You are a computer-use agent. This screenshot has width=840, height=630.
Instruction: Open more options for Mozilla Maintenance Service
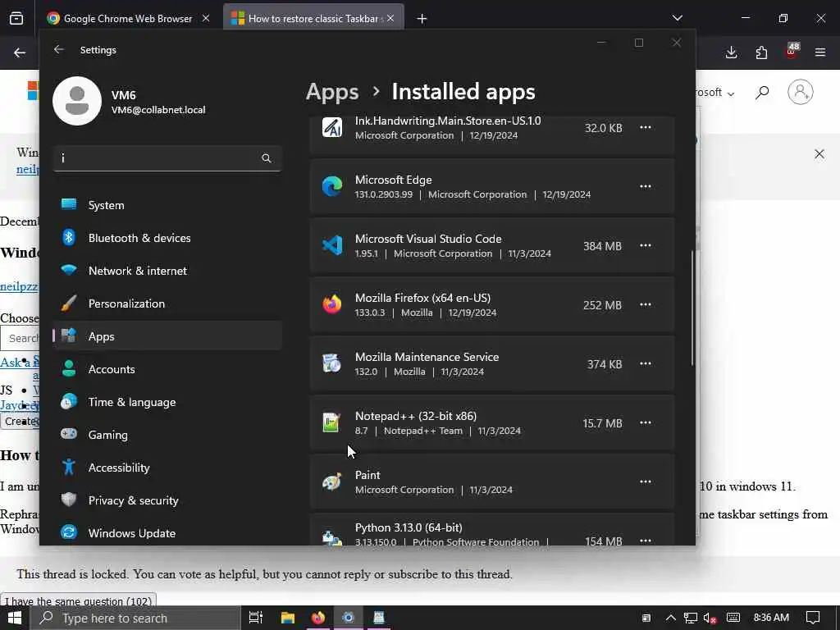pyautogui.click(x=646, y=363)
